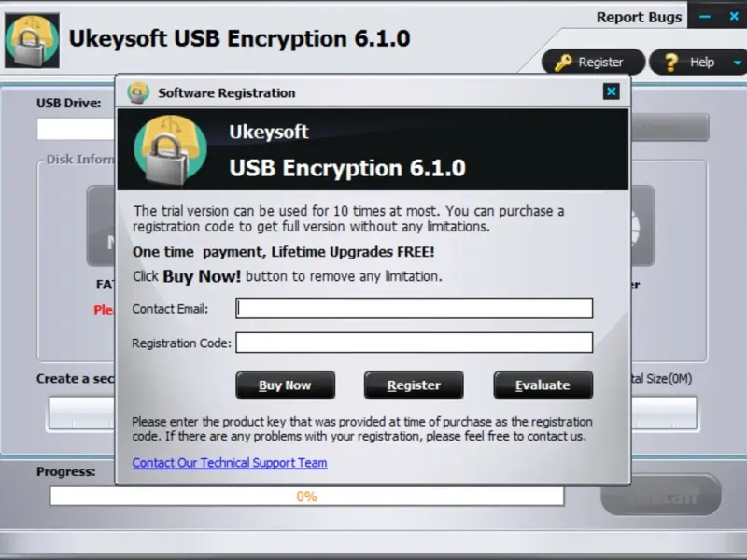Click the large padlock logo in black banner

pos(170,150)
